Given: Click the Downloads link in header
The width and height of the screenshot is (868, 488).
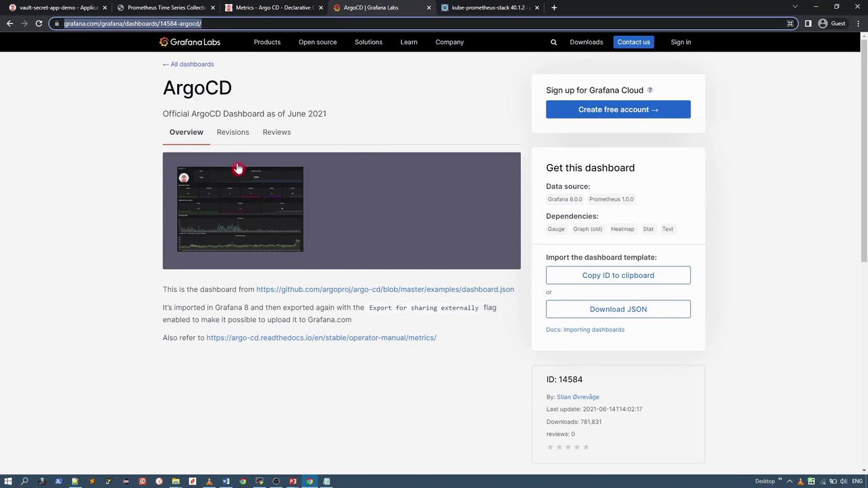Looking at the screenshot, I should point(587,42).
